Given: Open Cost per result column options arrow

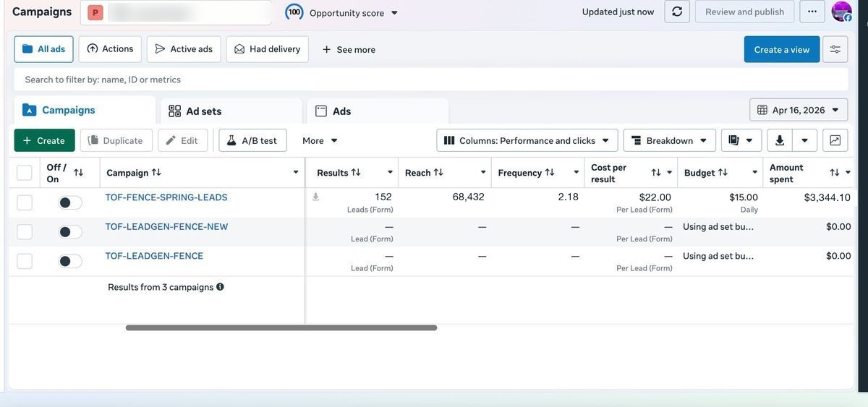Looking at the screenshot, I should pos(670,173).
